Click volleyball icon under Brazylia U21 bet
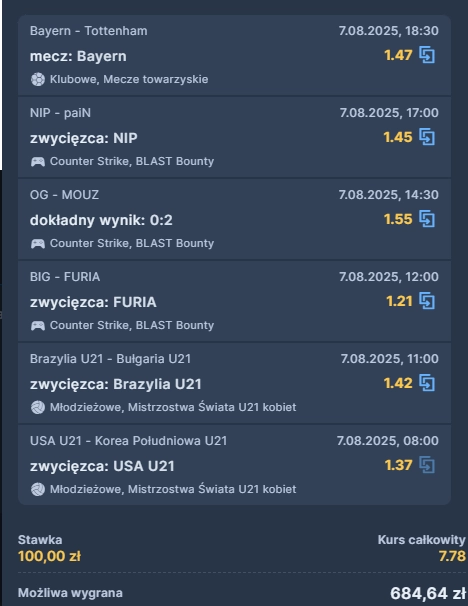Screen dimensions: 468x606 tap(37, 407)
